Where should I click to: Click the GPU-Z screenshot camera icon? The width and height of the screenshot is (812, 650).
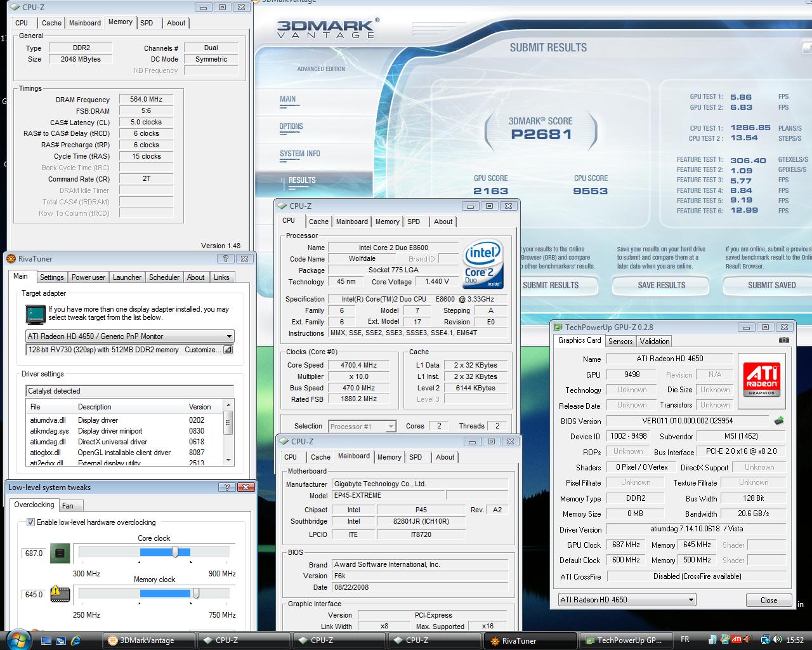coord(784,340)
